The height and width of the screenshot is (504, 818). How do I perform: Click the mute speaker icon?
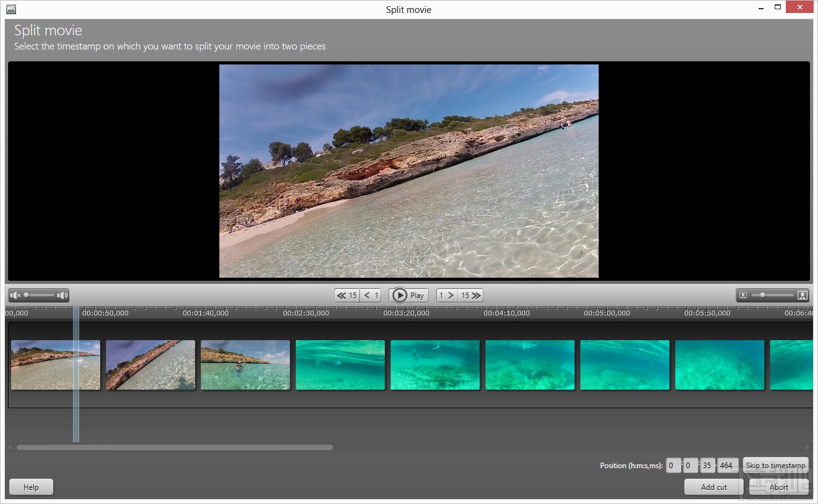[x=15, y=296]
